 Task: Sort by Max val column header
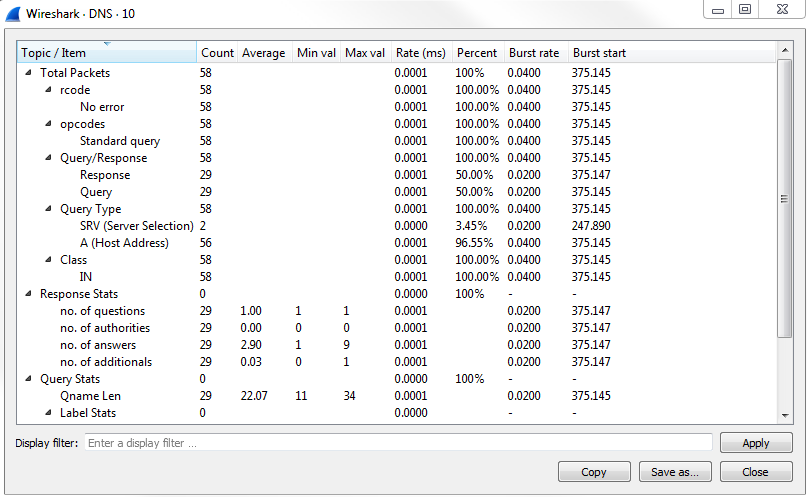click(x=365, y=52)
